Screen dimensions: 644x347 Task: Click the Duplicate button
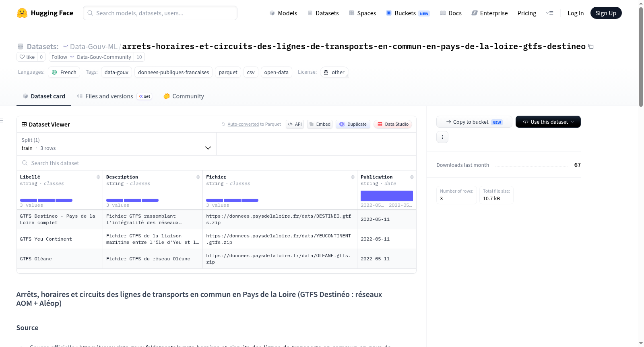tap(353, 124)
